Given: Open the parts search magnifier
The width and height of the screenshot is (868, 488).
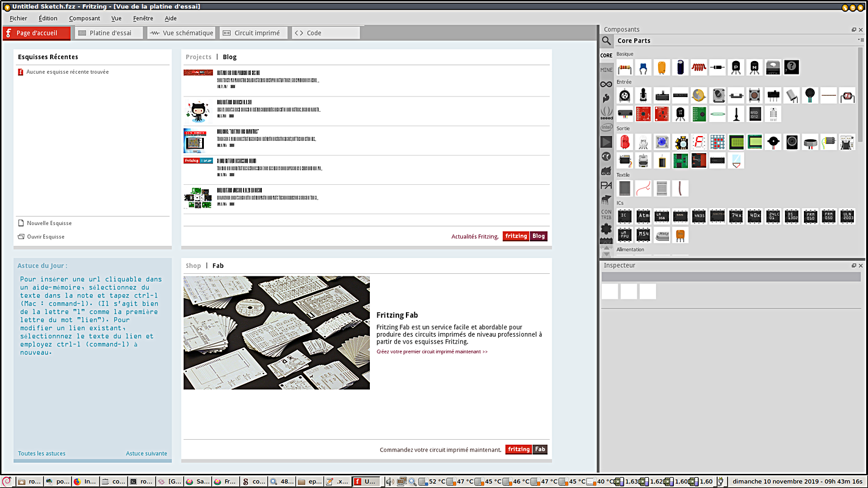Looking at the screenshot, I should click(x=606, y=41).
